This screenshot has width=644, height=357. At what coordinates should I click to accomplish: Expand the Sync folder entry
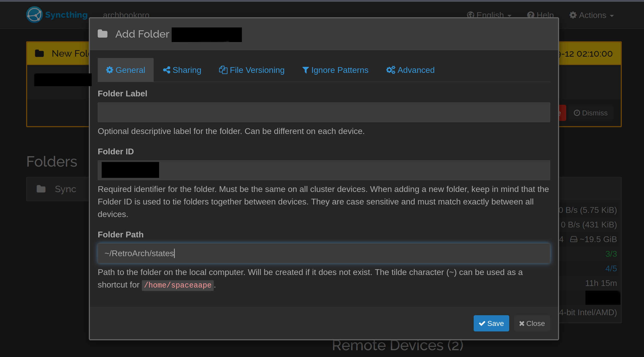[x=65, y=189]
